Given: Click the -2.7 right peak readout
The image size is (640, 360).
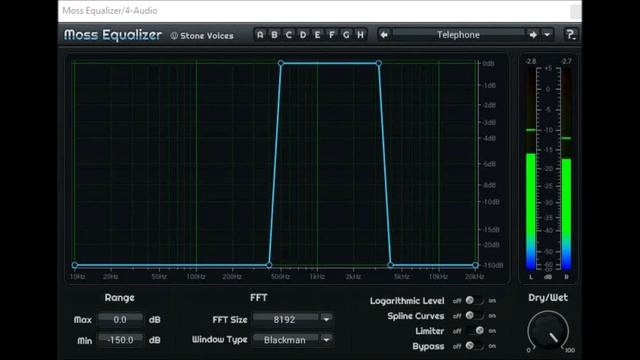Looking at the screenshot, I should click(566, 62).
